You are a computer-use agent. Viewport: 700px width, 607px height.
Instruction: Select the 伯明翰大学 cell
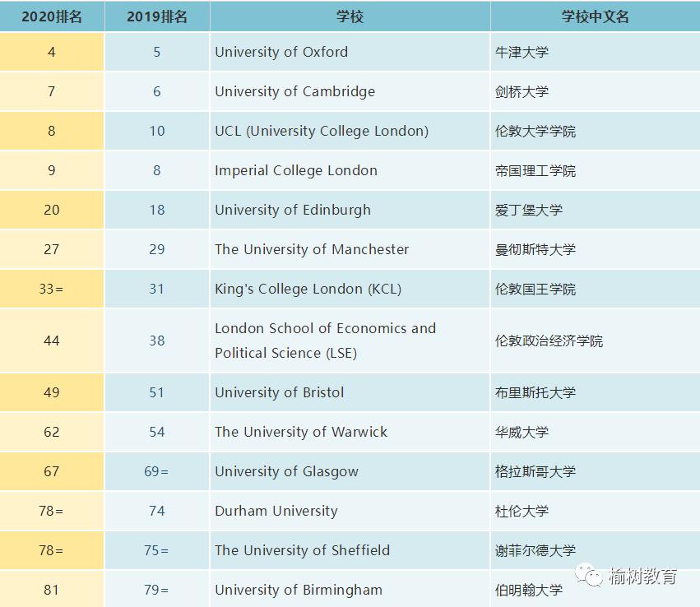click(595, 589)
